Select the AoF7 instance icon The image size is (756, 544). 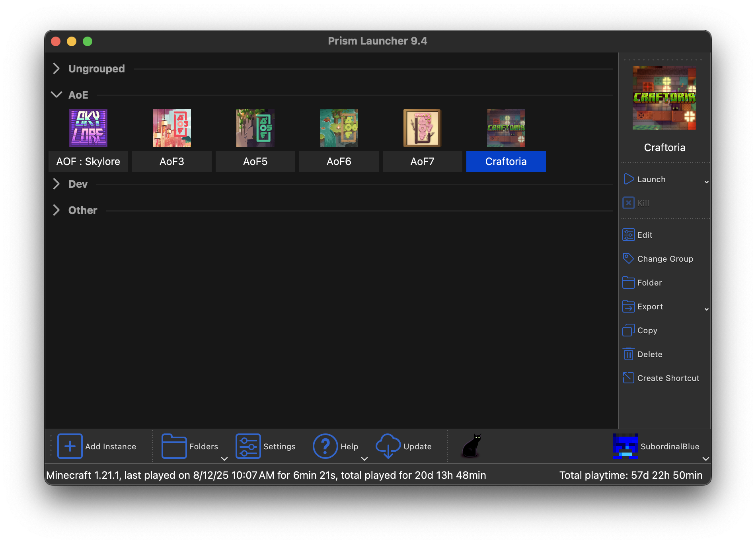423,128
